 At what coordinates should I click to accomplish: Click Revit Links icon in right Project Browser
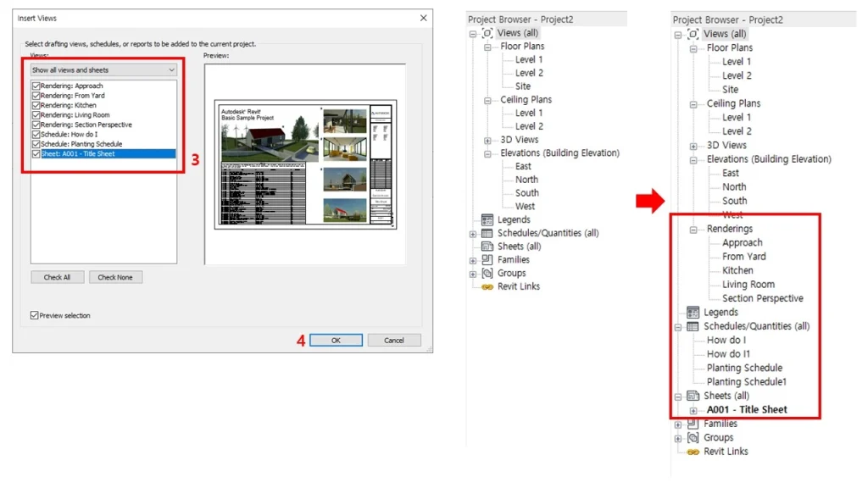pos(693,452)
